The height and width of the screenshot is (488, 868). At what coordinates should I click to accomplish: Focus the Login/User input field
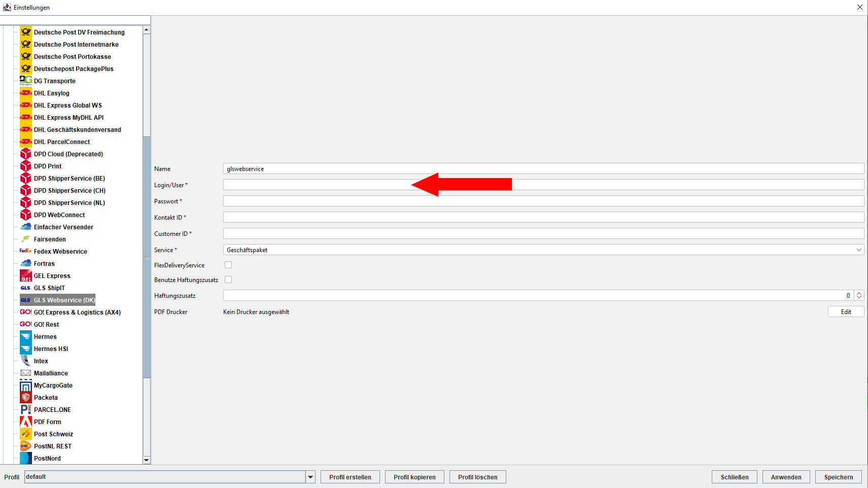coord(543,185)
